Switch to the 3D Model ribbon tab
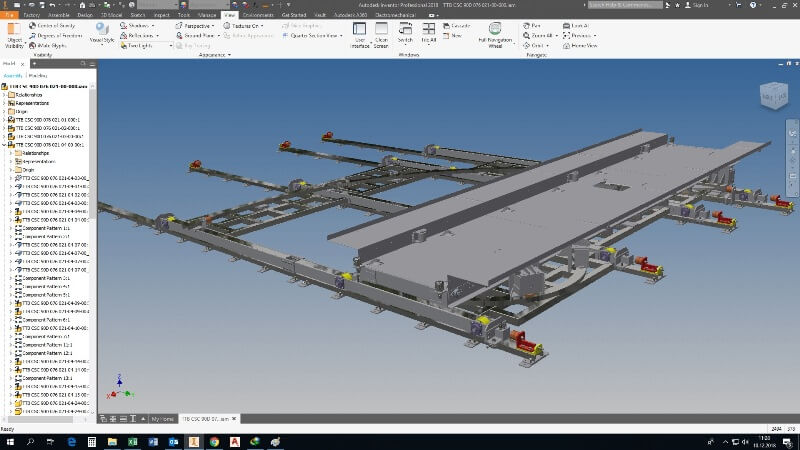The image size is (800, 450). tap(112, 15)
